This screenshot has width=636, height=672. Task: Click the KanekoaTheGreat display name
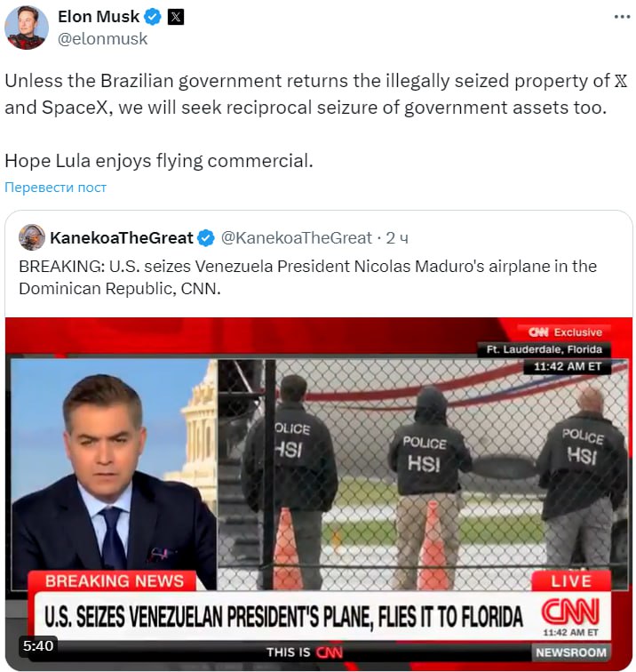[122, 237]
